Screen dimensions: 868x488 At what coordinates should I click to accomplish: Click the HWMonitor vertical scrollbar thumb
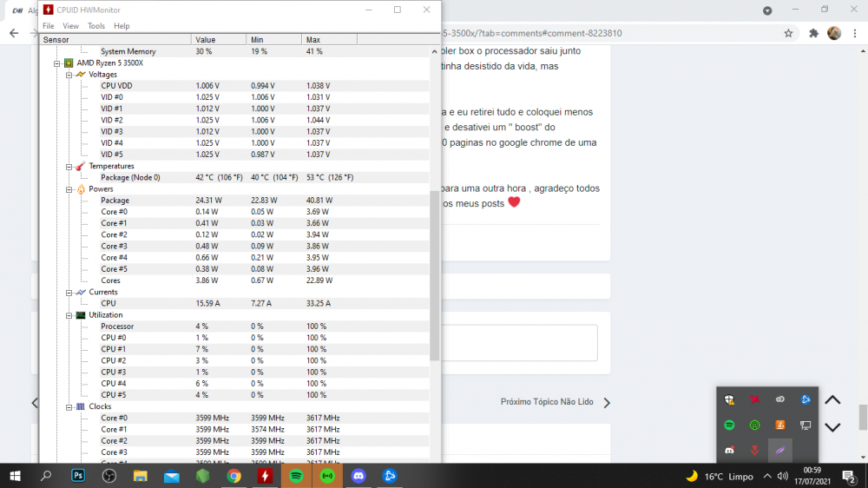435,276
